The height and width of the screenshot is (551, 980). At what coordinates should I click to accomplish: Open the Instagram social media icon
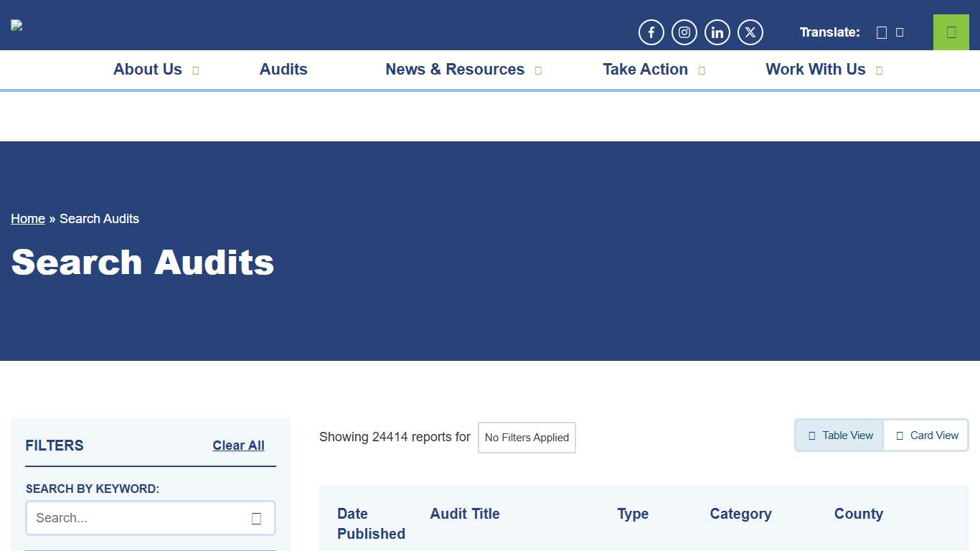684,32
